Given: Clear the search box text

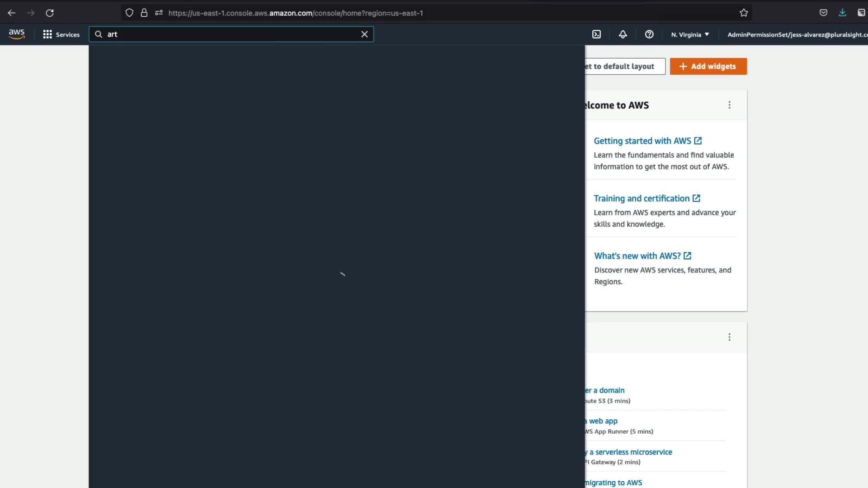Looking at the screenshot, I should (x=364, y=34).
